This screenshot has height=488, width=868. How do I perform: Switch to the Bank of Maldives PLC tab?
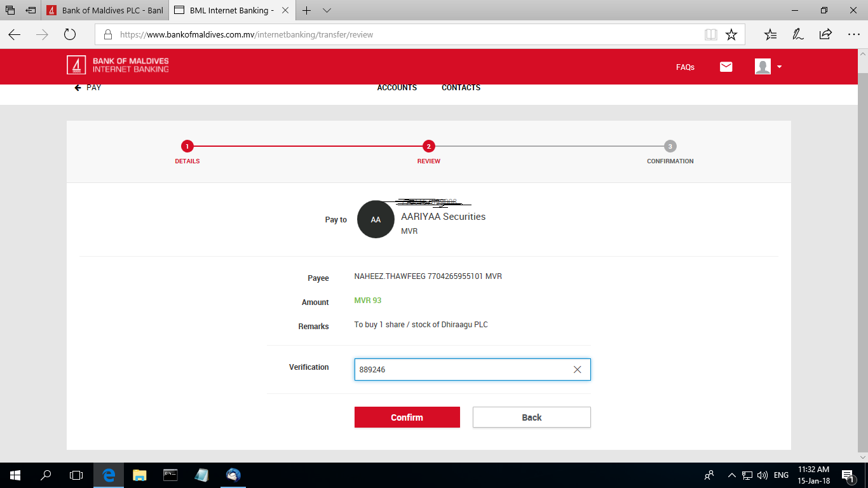click(x=105, y=10)
